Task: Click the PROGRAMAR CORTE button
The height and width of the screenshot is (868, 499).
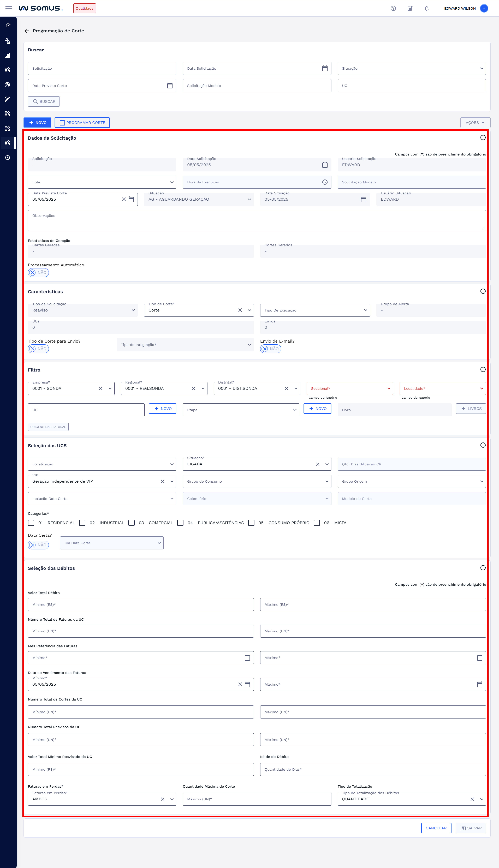Action: pyautogui.click(x=82, y=123)
